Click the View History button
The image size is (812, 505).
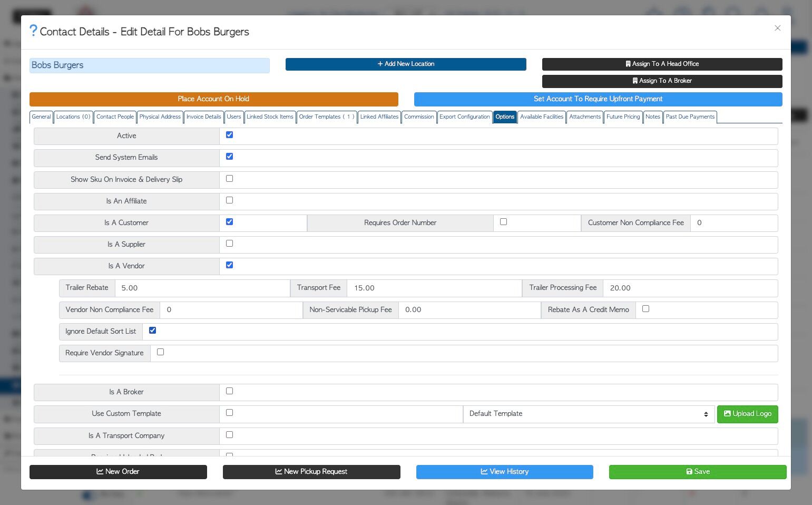coord(505,472)
